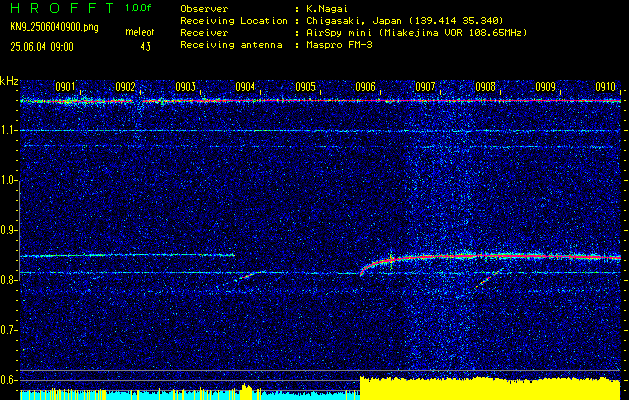Click the 0.9 kHz axis label
629x400 pixels.
(x=9, y=230)
